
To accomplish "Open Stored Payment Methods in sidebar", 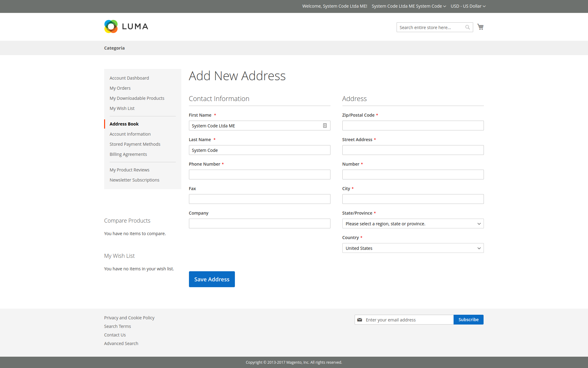I will [x=135, y=144].
